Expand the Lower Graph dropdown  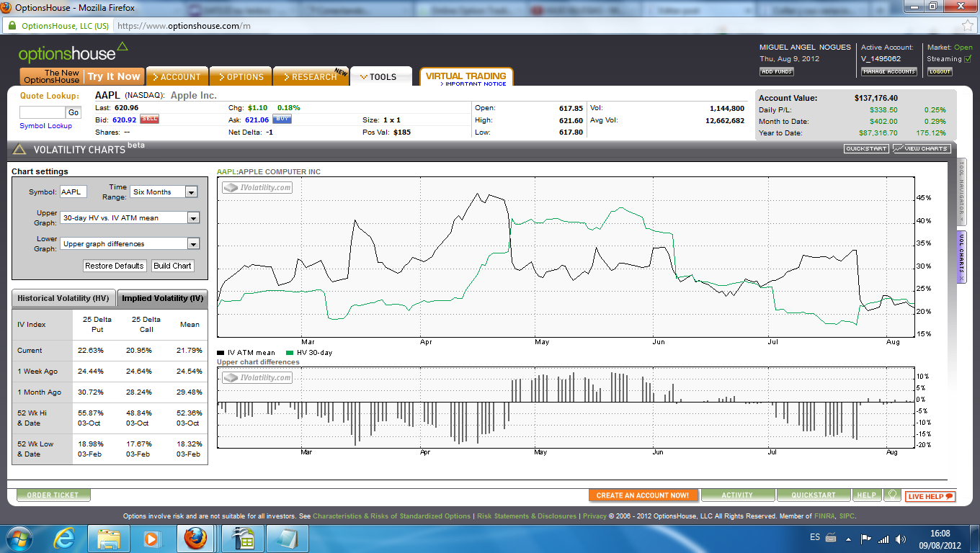pyautogui.click(x=192, y=244)
